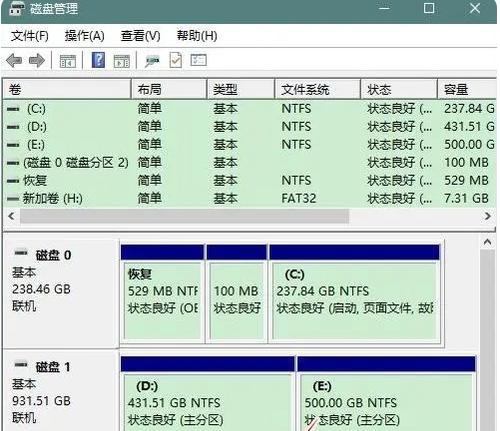Click the Forward arrow toolbar icon
The image size is (500, 431).
(x=37, y=61)
